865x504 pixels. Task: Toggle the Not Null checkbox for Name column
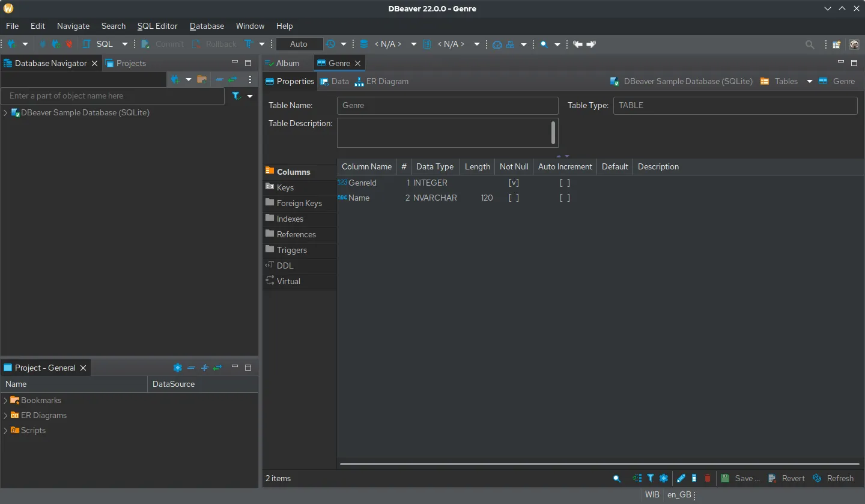(514, 198)
